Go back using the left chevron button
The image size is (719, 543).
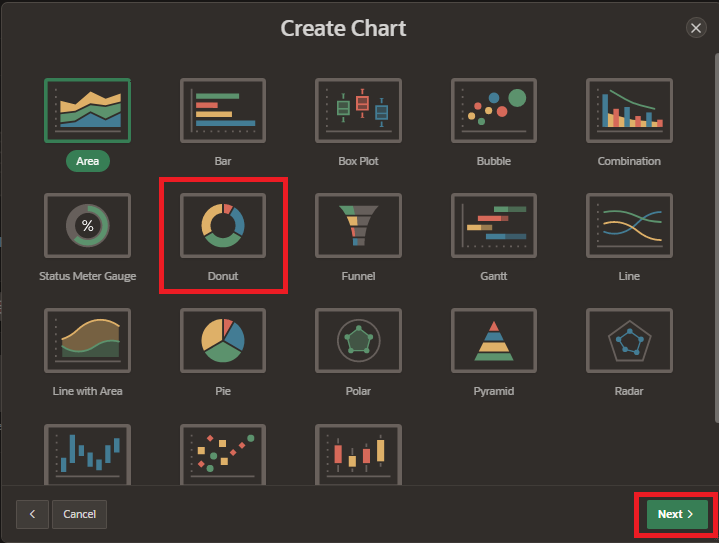[32, 514]
